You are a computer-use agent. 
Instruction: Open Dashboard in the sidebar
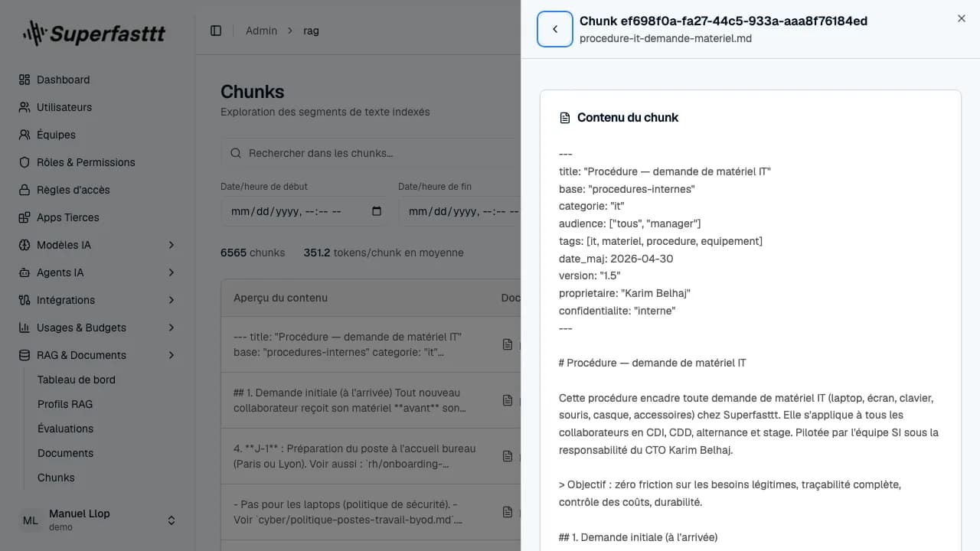(x=98, y=80)
